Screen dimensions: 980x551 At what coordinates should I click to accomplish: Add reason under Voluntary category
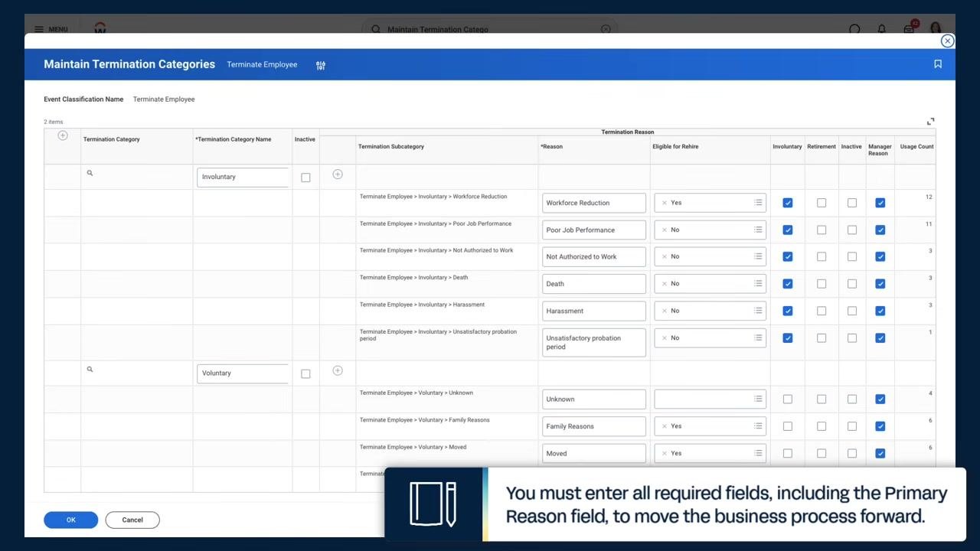pyautogui.click(x=338, y=370)
